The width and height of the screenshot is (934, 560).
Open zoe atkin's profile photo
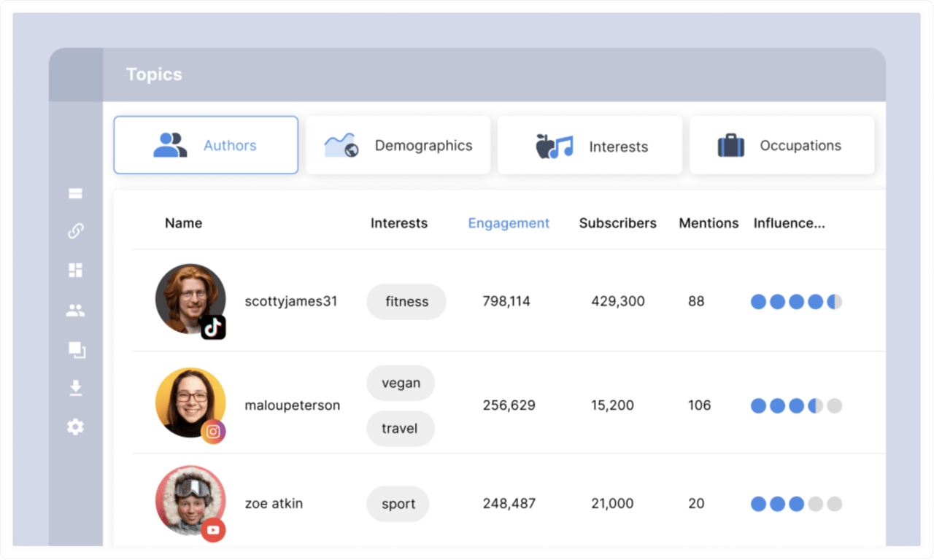(x=190, y=500)
